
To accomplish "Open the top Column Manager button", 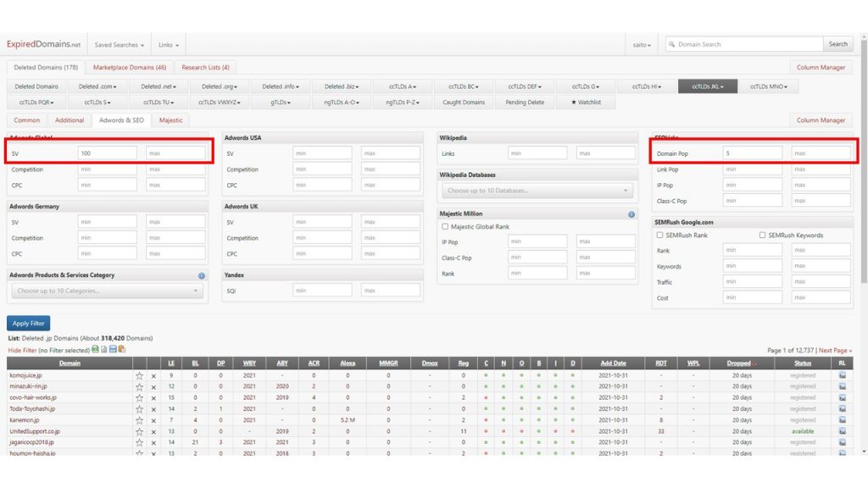I will pyautogui.click(x=821, y=68).
